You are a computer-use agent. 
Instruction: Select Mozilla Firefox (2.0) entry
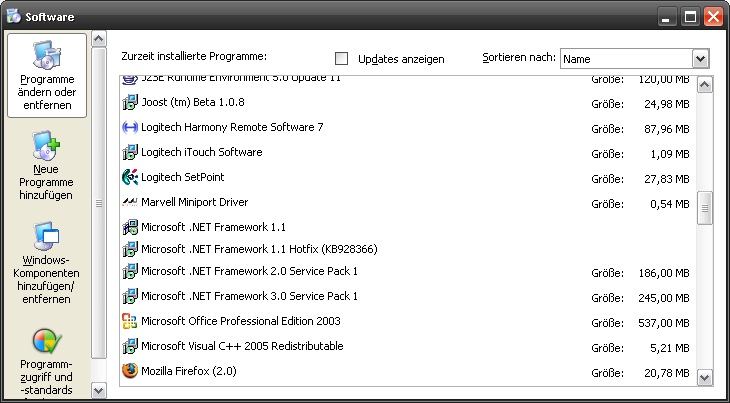click(x=189, y=371)
